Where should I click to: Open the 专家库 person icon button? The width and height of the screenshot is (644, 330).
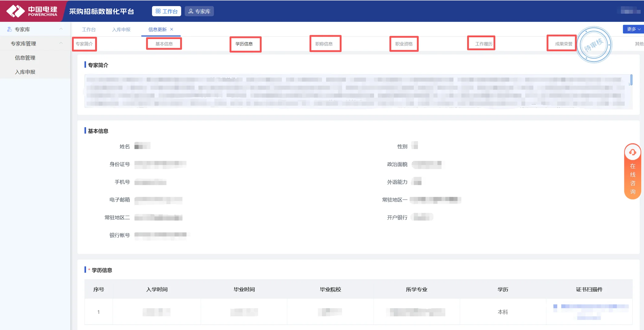(199, 11)
